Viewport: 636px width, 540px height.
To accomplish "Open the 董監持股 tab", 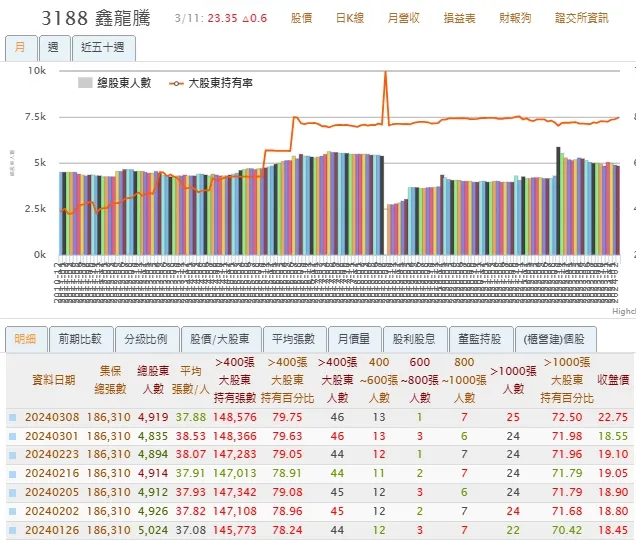I will click(481, 339).
